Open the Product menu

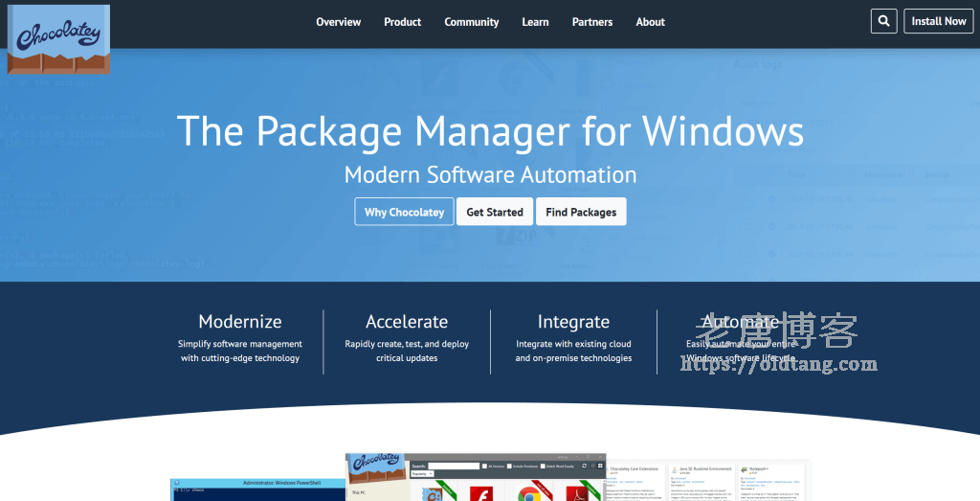pyautogui.click(x=403, y=22)
